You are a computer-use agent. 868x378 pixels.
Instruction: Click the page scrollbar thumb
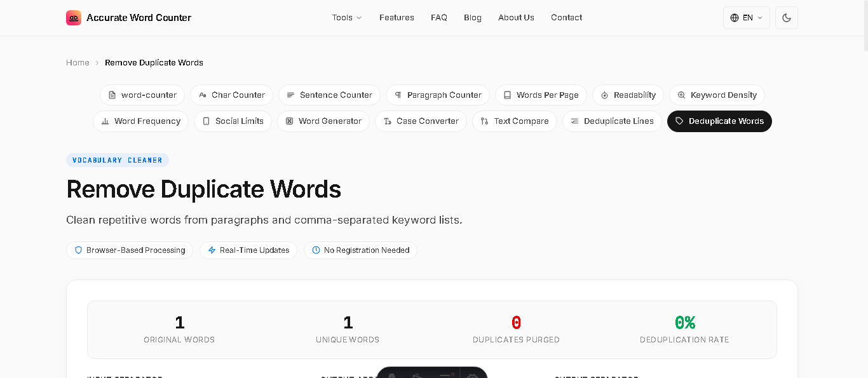(x=865, y=25)
